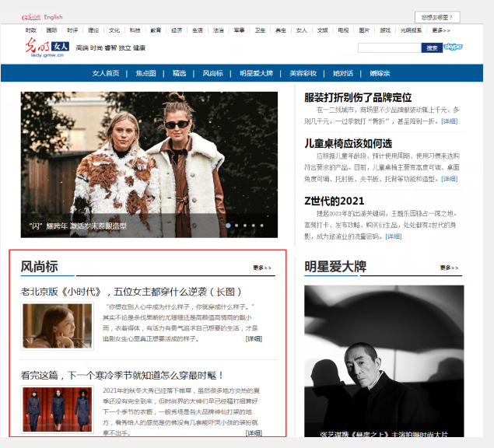The image size is (494, 448).
Task: Go to 卫生 in the top category bar
Action: coord(260,30)
